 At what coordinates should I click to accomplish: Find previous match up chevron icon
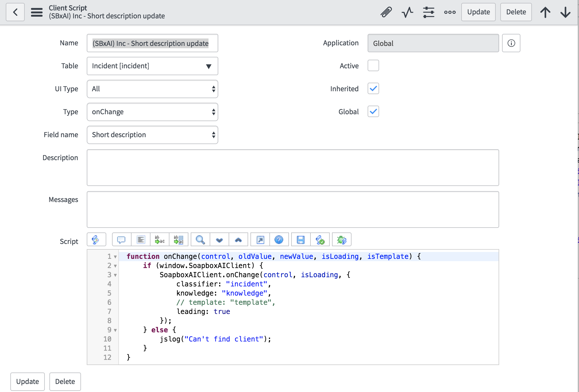click(238, 240)
